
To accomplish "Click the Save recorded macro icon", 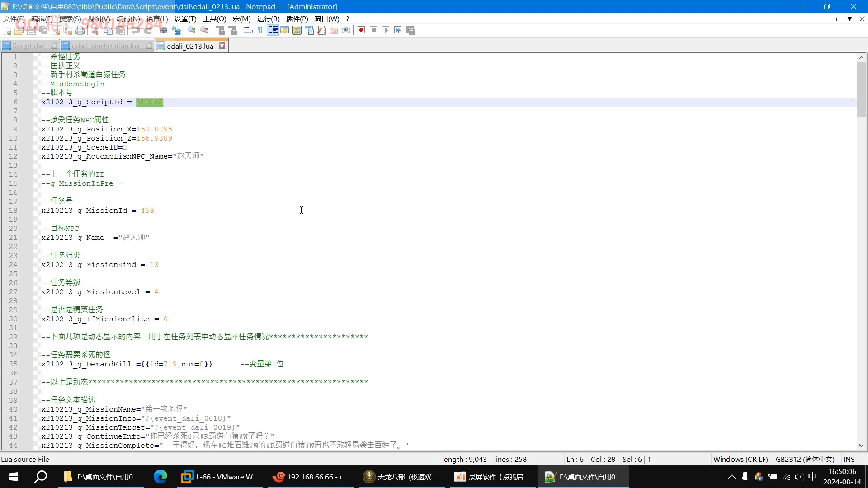I will (x=410, y=30).
